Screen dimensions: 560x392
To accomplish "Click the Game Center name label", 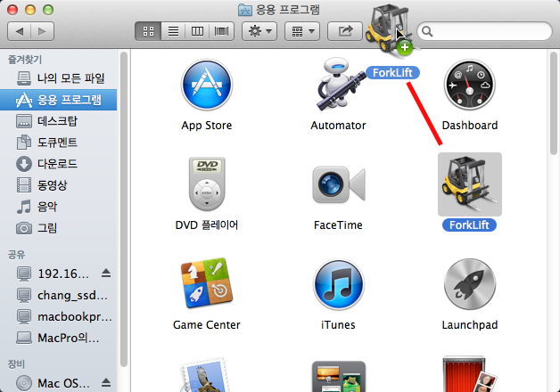I will point(207,325).
